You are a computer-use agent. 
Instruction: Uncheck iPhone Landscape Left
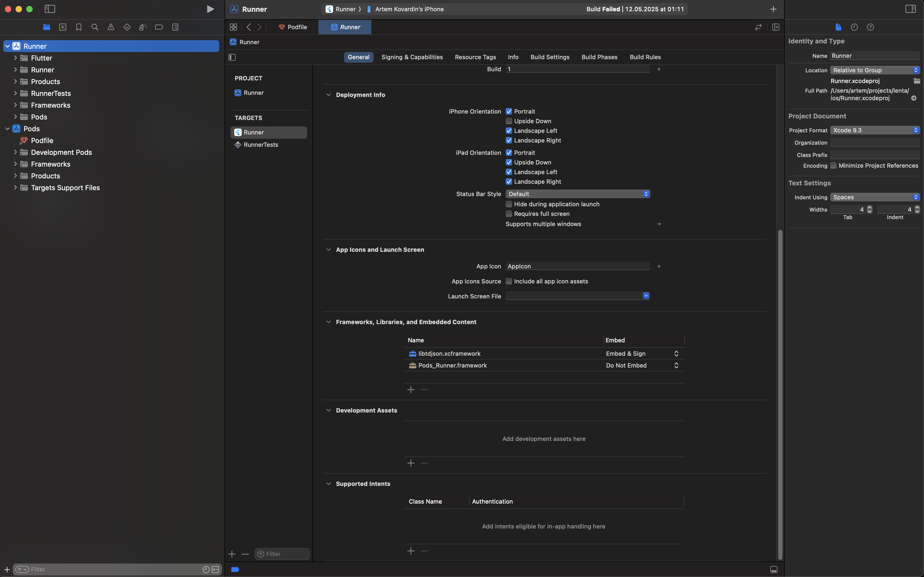coord(509,131)
